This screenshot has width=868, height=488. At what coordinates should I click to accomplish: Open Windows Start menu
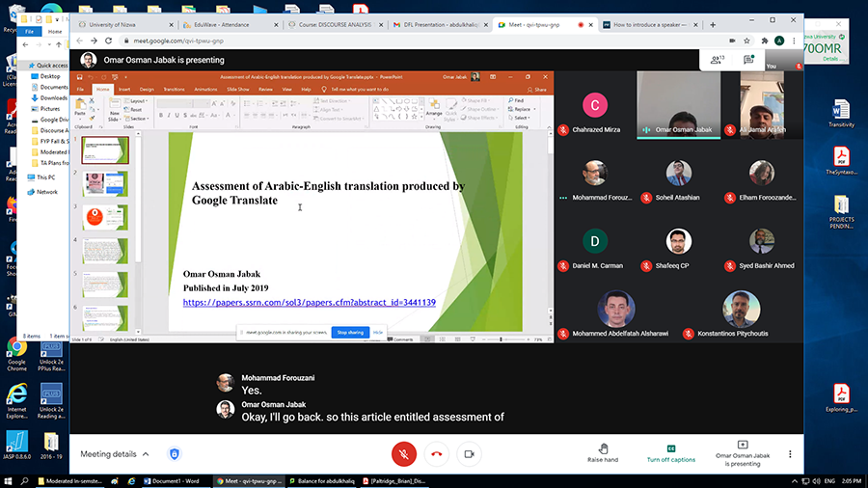coord(8,481)
